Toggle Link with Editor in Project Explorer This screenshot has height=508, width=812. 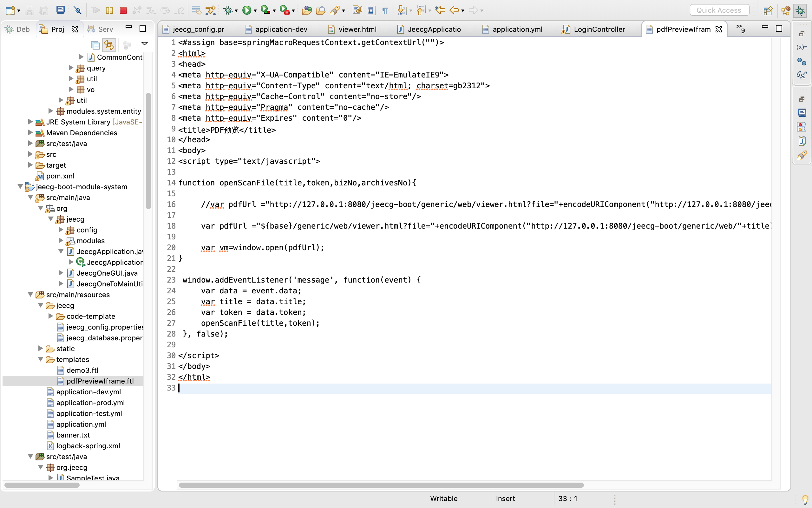pos(109,45)
